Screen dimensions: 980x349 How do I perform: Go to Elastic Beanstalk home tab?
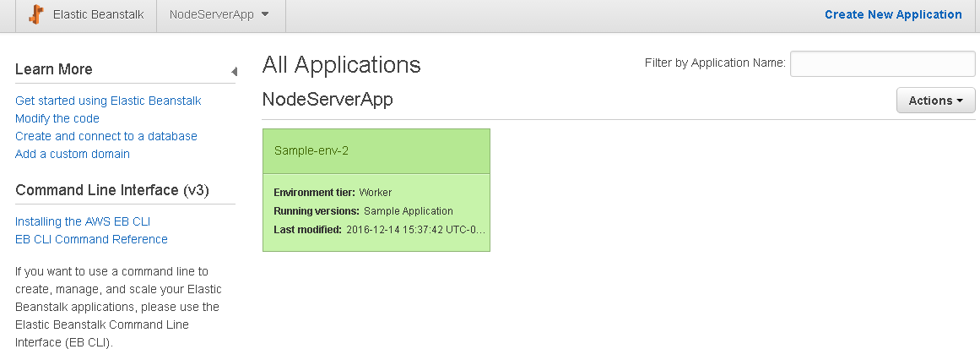click(x=86, y=14)
